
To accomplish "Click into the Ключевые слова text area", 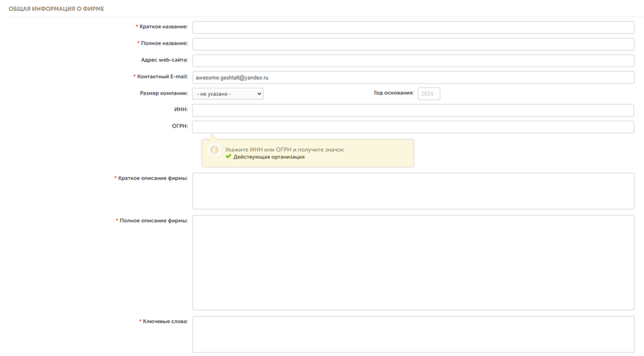I will point(412,334).
